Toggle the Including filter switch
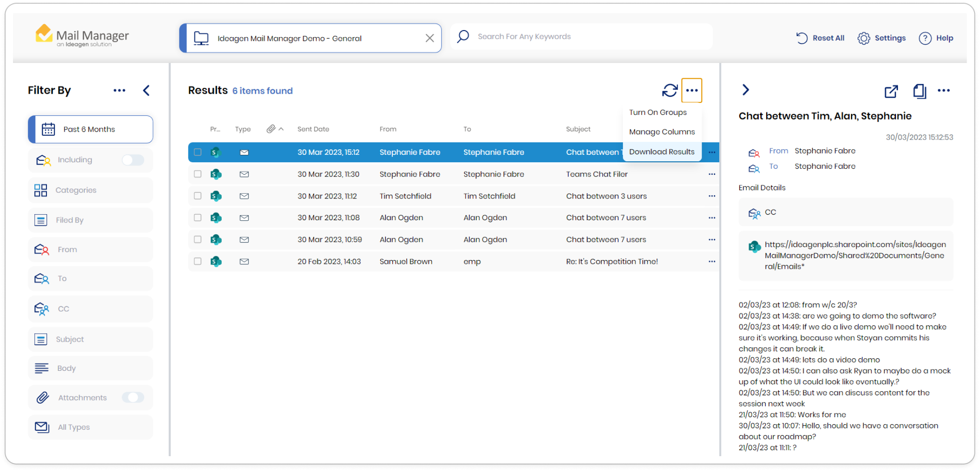This screenshot has height=471, width=980. click(x=133, y=160)
